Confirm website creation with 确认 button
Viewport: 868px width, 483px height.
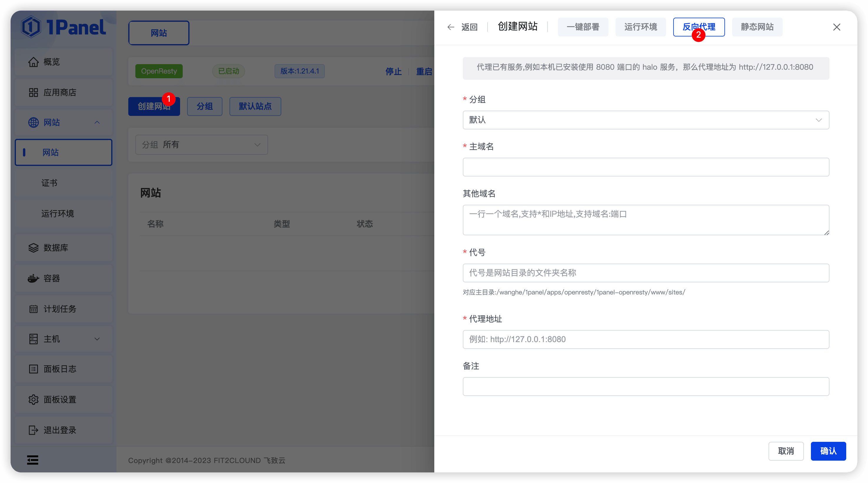pos(829,451)
